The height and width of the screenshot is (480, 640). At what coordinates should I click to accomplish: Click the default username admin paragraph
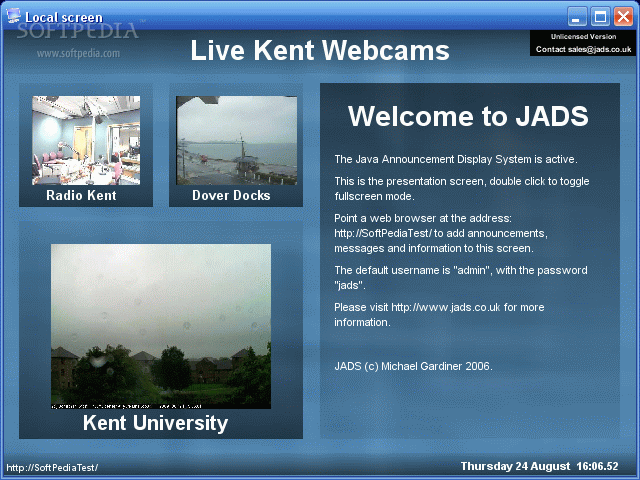tap(461, 278)
